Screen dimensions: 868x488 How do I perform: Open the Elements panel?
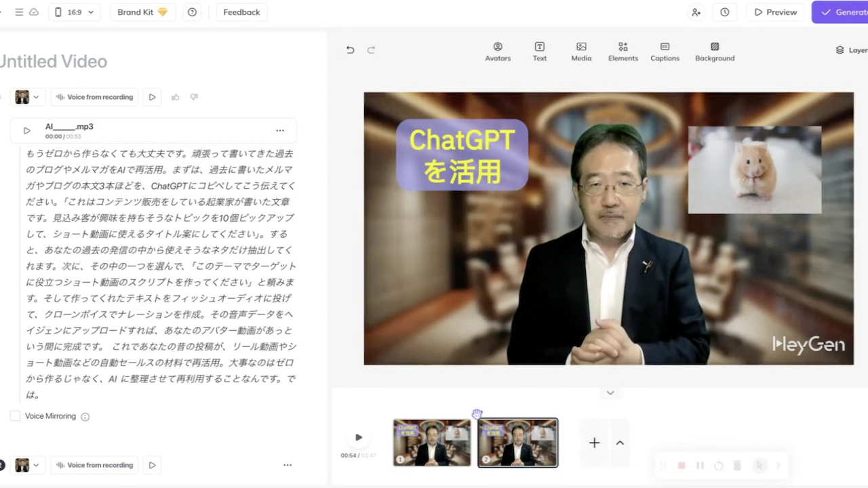coord(623,52)
